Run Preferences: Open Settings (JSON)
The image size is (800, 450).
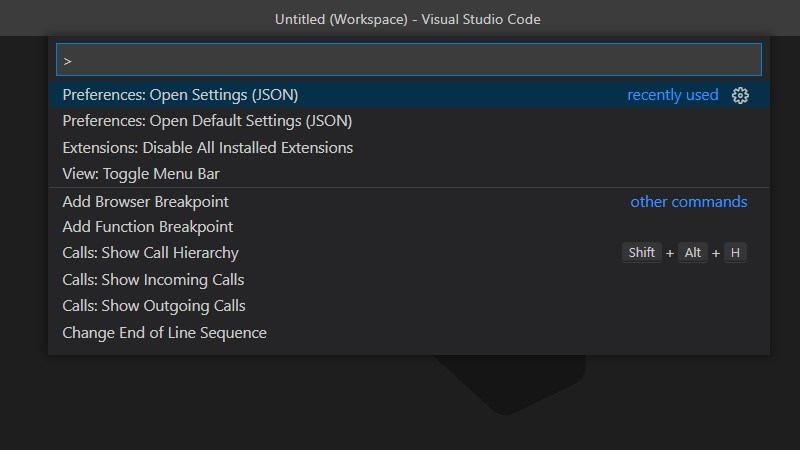pyautogui.click(x=181, y=95)
